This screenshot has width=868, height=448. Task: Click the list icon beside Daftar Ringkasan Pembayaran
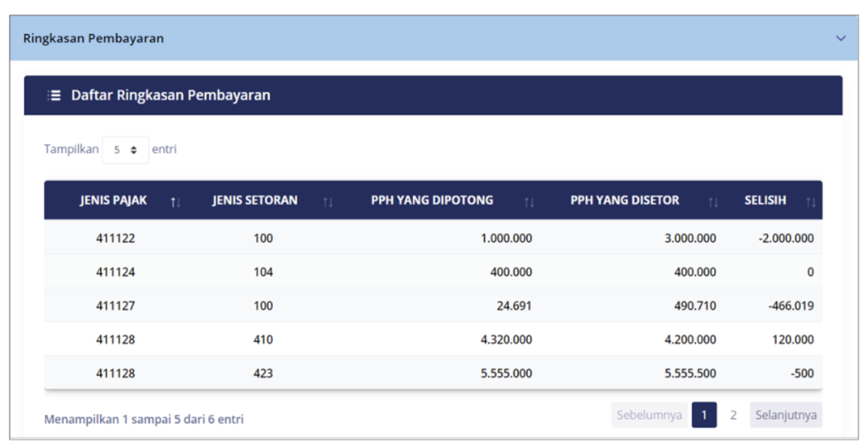coord(54,96)
